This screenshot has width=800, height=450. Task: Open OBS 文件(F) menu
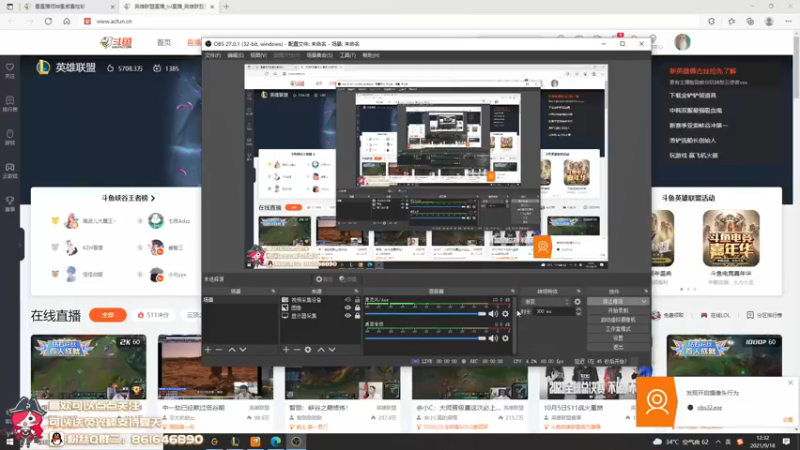(x=213, y=55)
